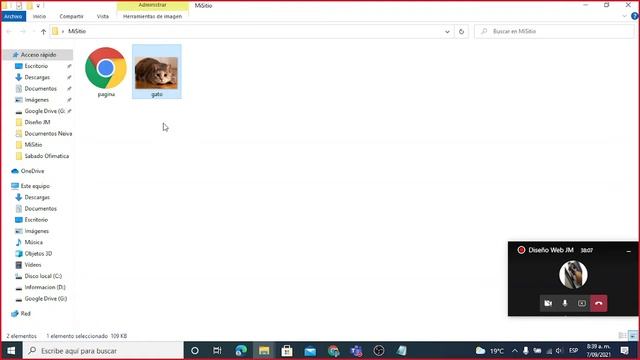Open the Compartir ribbon tab

pyautogui.click(x=71, y=16)
